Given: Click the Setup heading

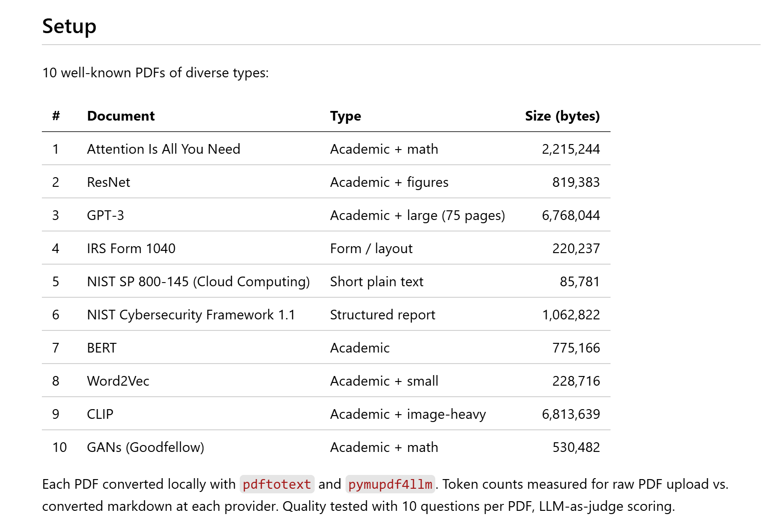Looking at the screenshot, I should 69,26.
